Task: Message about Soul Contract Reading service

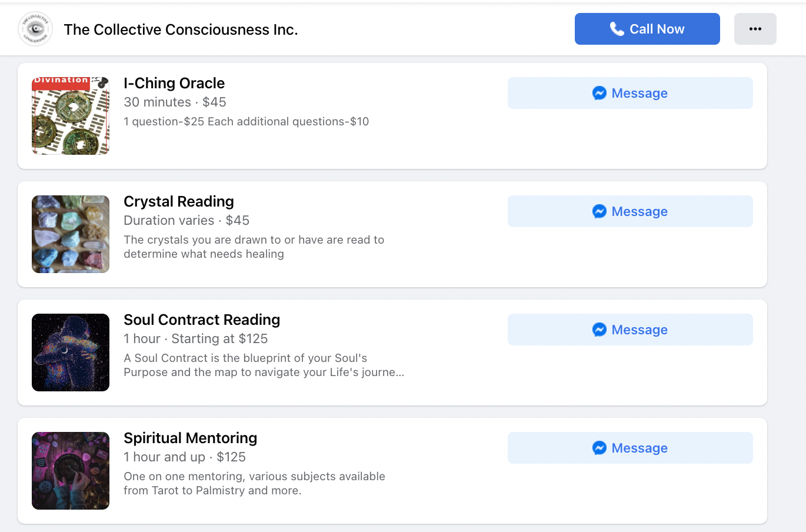Action: (630, 330)
